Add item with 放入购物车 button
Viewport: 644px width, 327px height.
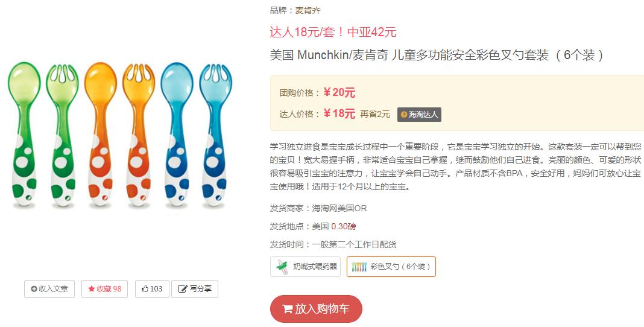316,309
